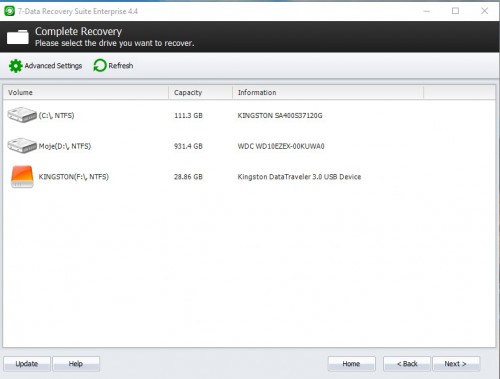Click the 28.86 GB capacity value
Image resolution: width=500 pixels, height=379 pixels.
(x=188, y=177)
